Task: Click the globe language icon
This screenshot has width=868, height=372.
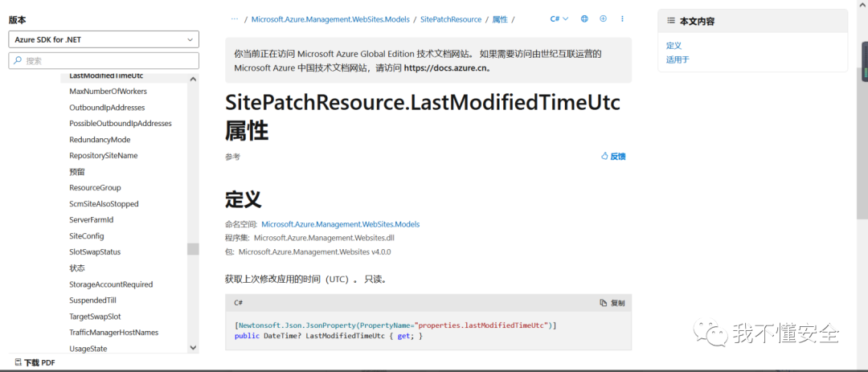Action: click(584, 18)
